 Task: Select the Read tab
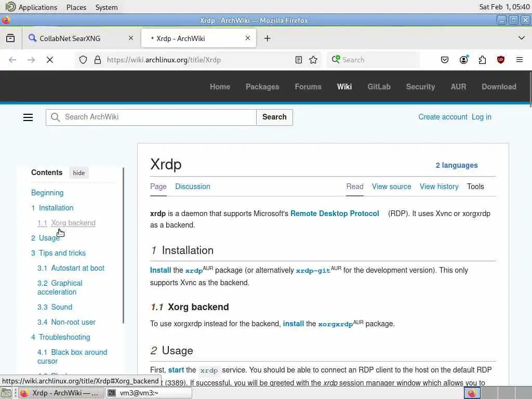coord(355,187)
